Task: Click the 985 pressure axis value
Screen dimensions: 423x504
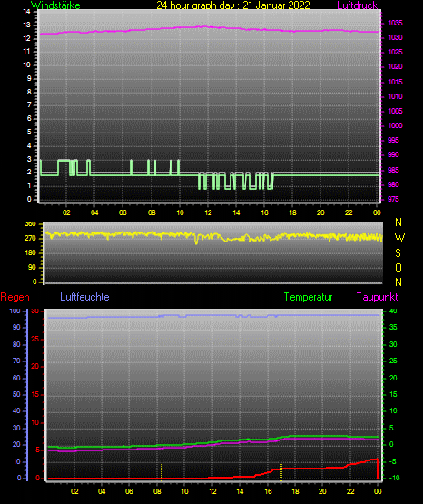Action: [393, 170]
